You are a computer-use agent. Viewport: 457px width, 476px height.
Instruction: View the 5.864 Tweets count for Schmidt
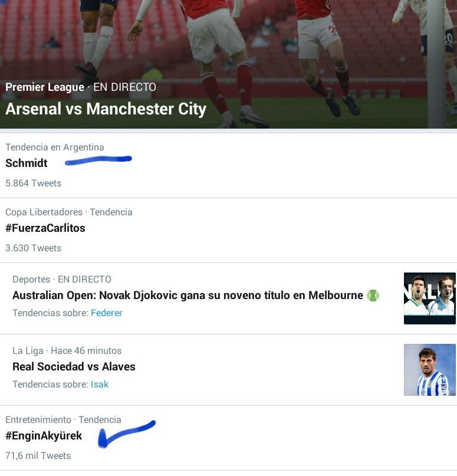point(33,183)
